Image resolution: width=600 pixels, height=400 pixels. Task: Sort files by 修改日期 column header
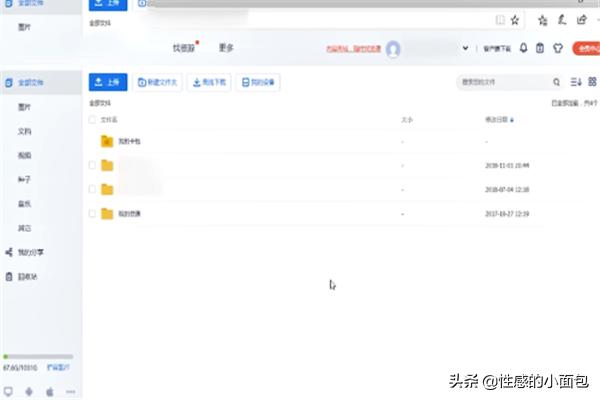coord(499,120)
